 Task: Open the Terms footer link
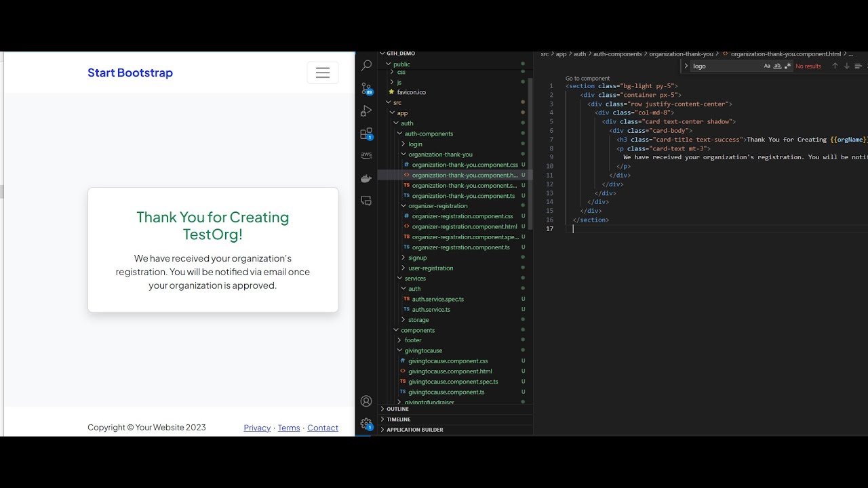coord(289,428)
